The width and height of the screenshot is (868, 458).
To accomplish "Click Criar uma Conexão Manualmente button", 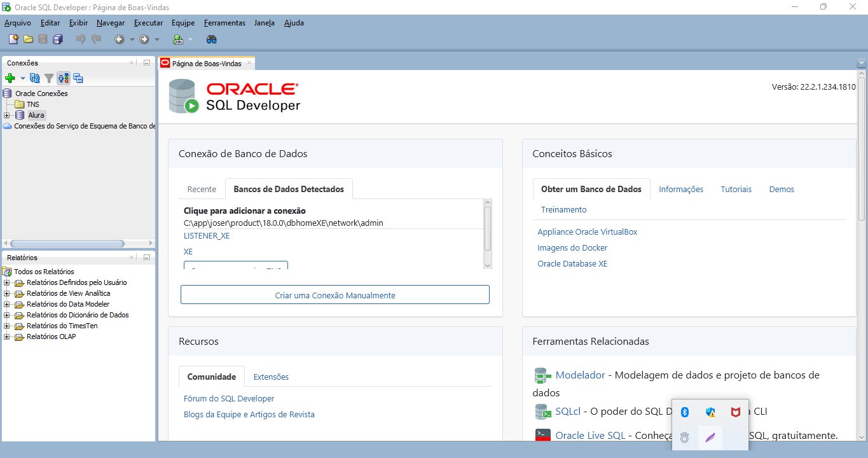I will pyautogui.click(x=335, y=295).
